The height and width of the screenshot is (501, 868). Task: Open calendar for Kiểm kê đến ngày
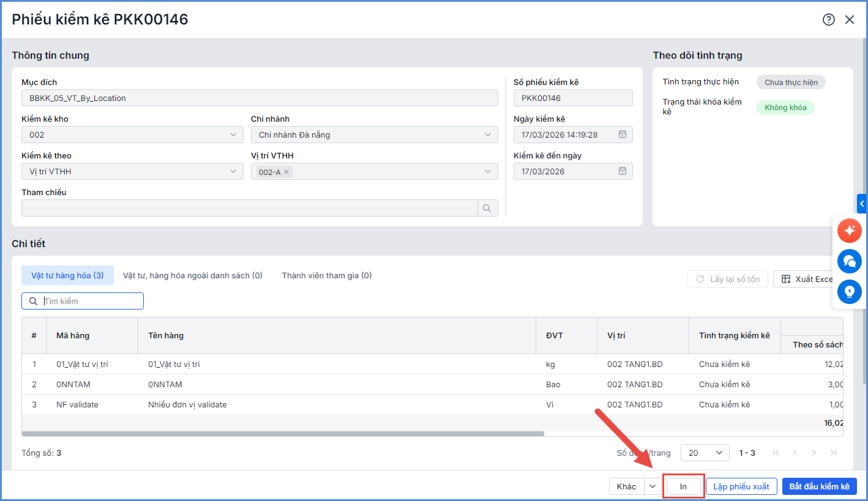point(622,171)
